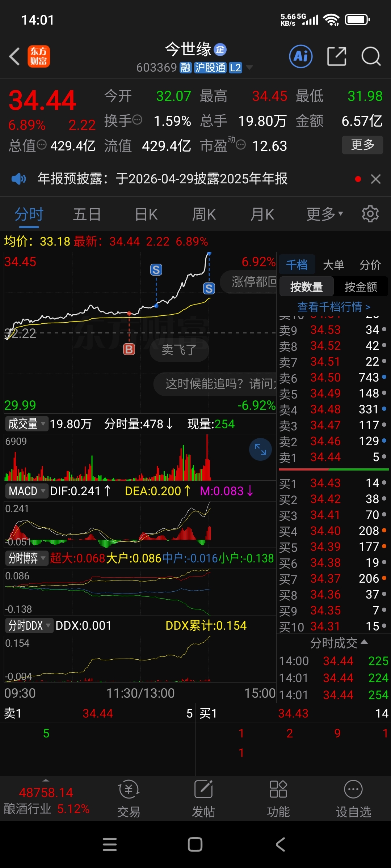Tap Android recent apps menu button
This screenshot has height=868, width=391.
110,844
